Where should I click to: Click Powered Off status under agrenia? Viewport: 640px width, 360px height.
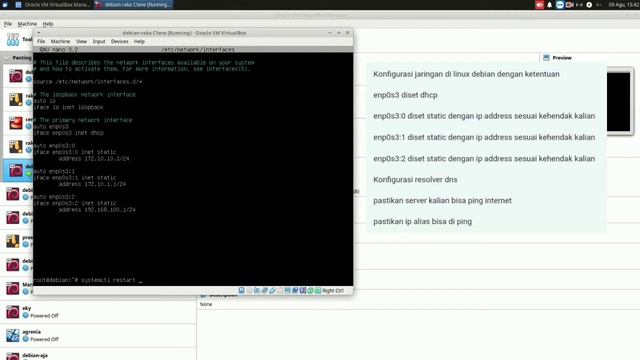click(x=44, y=339)
